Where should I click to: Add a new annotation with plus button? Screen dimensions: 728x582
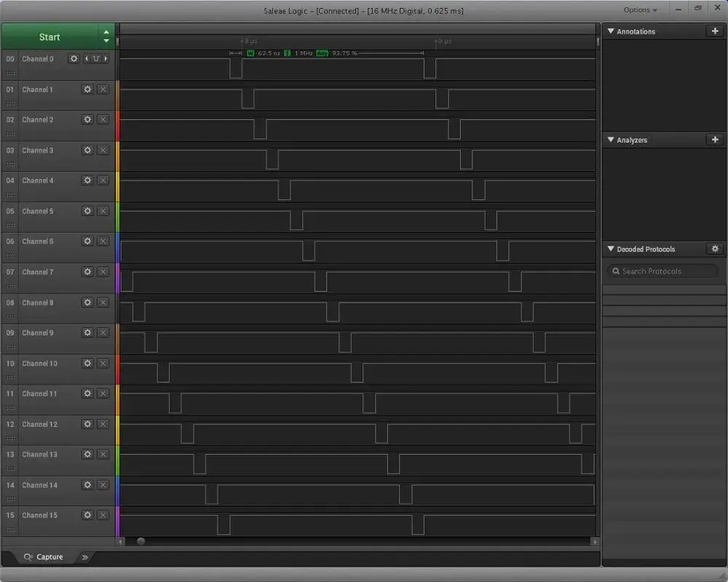pyautogui.click(x=715, y=31)
